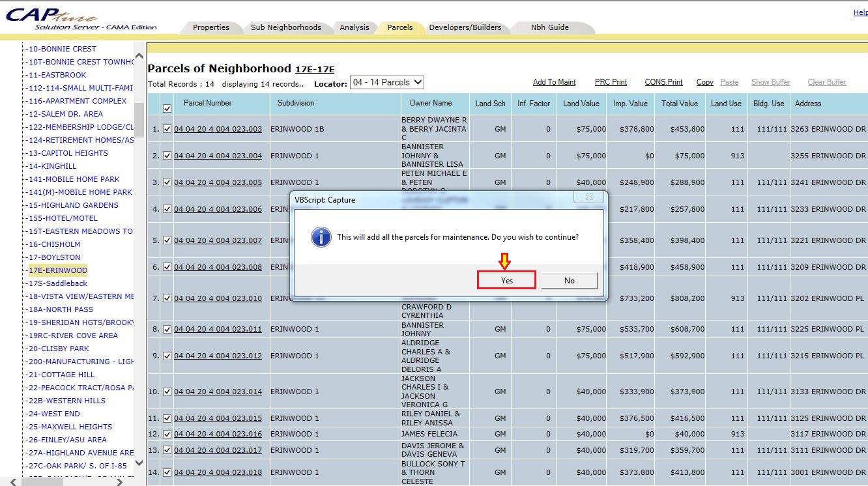Select 16-CHISHOLM in neighborhood tree
This screenshot has height=486, width=868.
[x=55, y=244]
